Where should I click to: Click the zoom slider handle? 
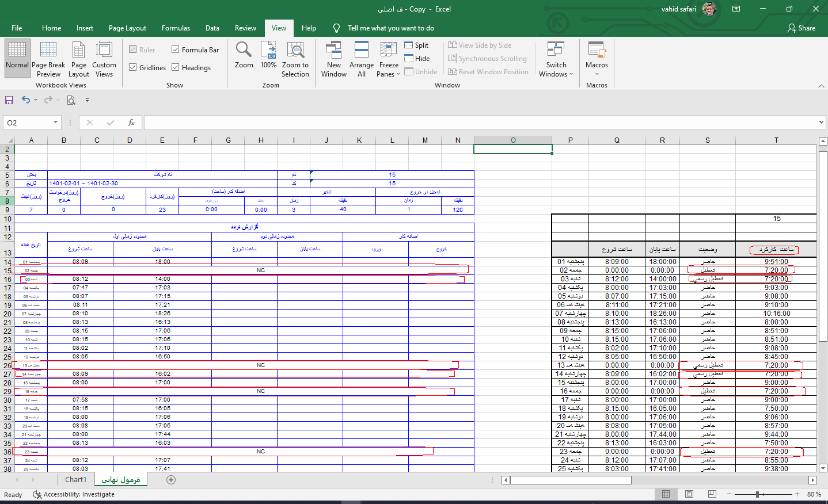tap(758, 494)
